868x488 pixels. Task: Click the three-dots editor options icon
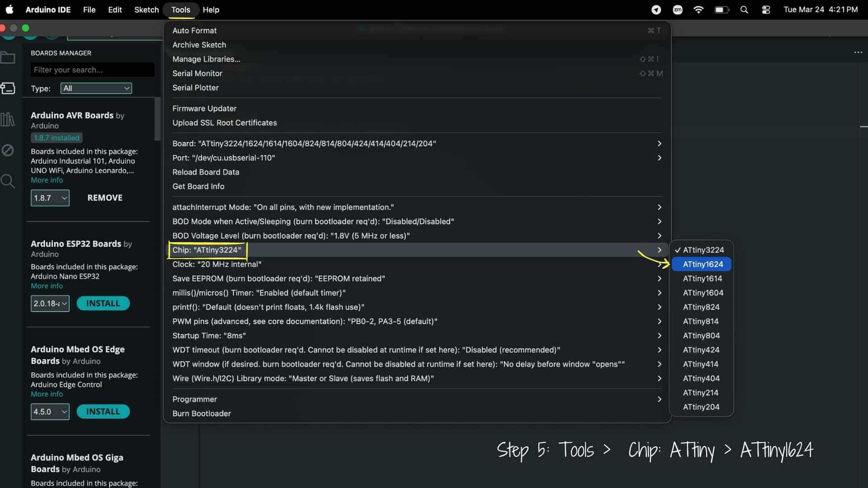point(858,52)
